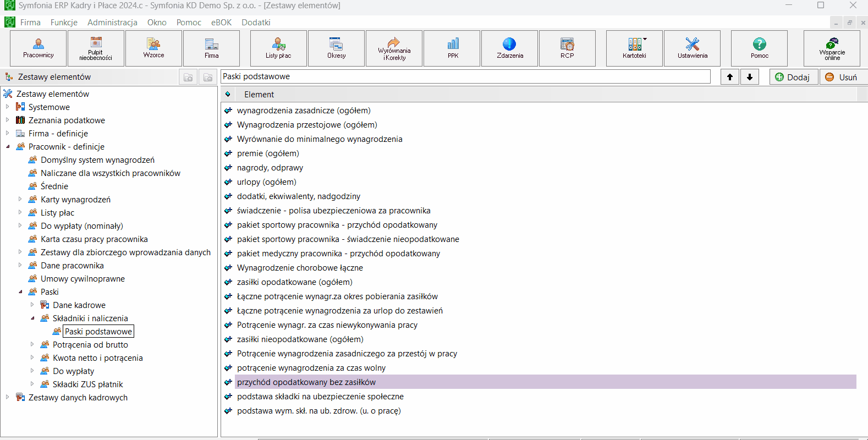Select Do wypłaty (nominały) tree item

click(82, 226)
